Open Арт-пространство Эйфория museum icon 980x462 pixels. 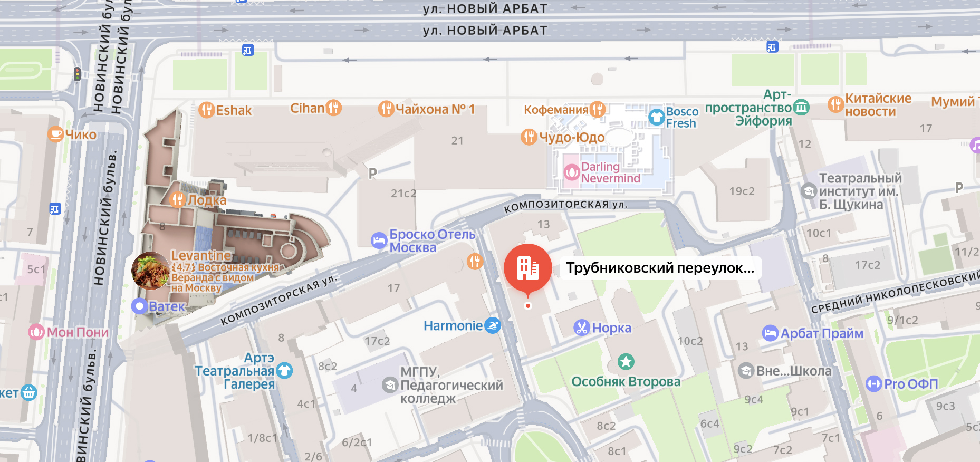pyautogui.click(x=801, y=107)
